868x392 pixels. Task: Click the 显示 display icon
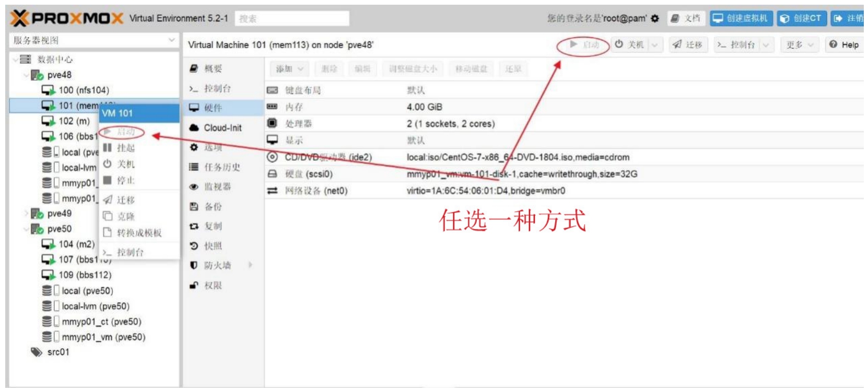coord(272,140)
